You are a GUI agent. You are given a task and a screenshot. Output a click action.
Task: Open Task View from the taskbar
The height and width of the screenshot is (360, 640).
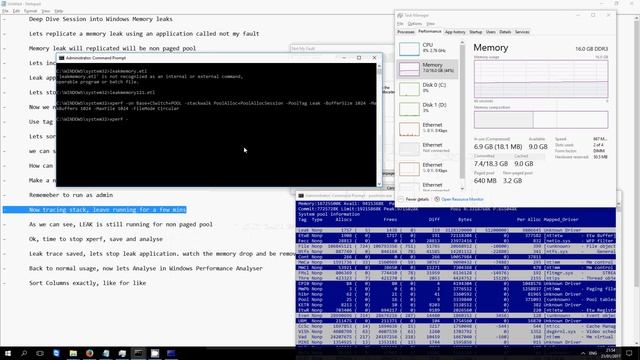click(40, 353)
